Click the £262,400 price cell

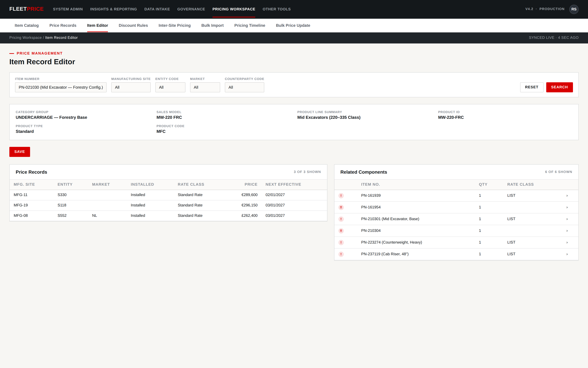249,216
